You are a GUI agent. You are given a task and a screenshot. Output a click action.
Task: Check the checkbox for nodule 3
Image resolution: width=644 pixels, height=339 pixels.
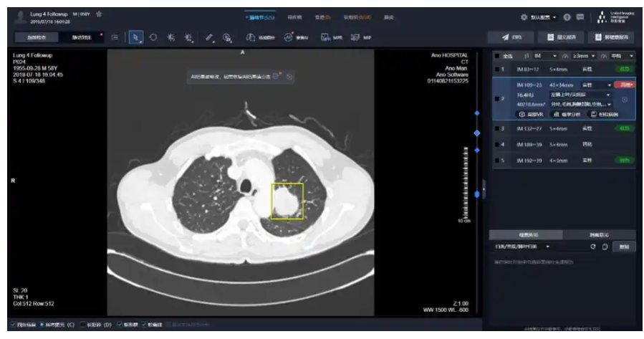[x=497, y=128]
